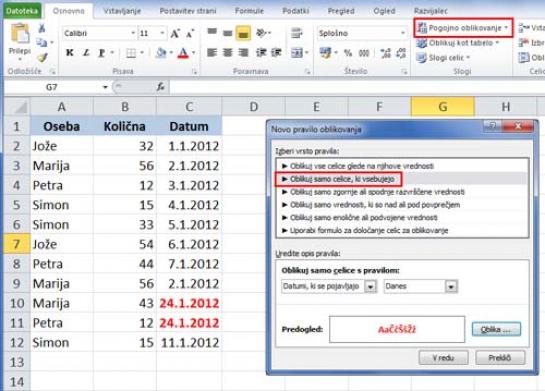This screenshot has height=391, width=545.
Task: Apply the fill color bucket icon
Action: click(x=161, y=53)
